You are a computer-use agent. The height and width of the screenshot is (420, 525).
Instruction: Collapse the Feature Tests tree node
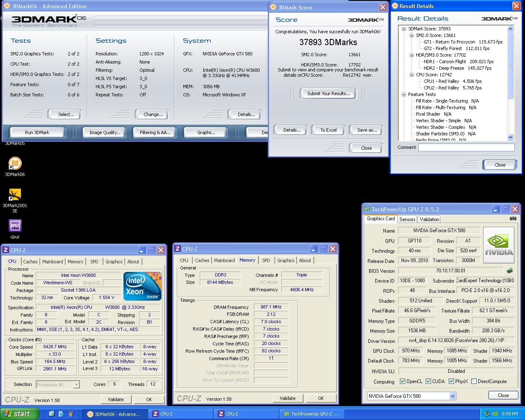pos(404,94)
